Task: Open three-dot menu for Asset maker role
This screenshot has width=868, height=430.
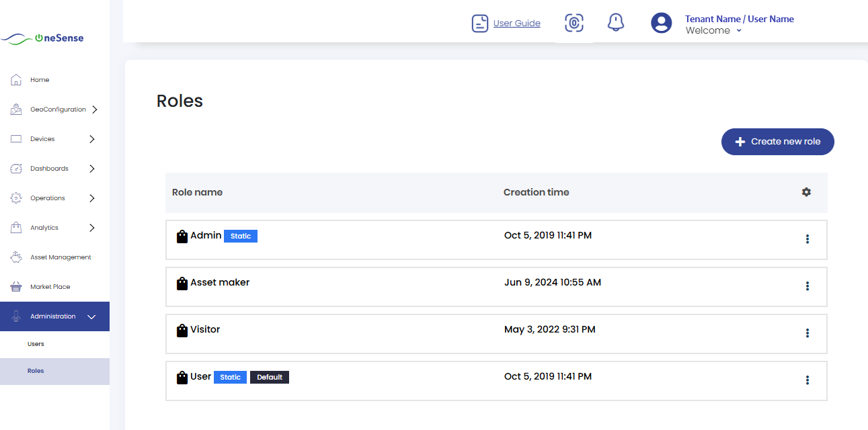Action: click(x=807, y=286)
